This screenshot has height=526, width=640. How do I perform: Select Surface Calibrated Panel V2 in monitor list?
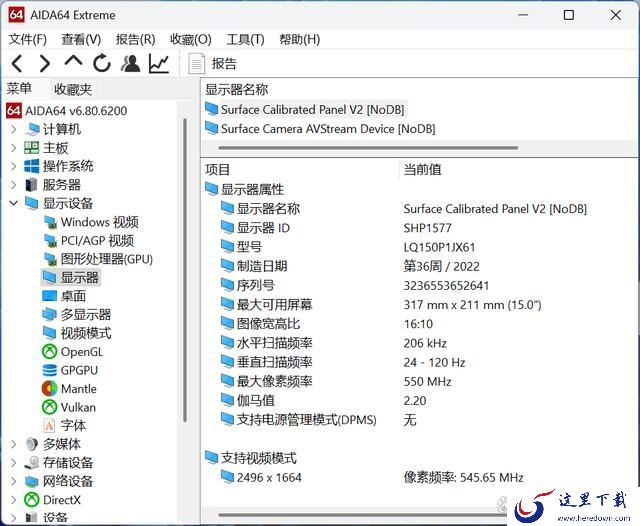pyautogui.click(x=312, y=110)
